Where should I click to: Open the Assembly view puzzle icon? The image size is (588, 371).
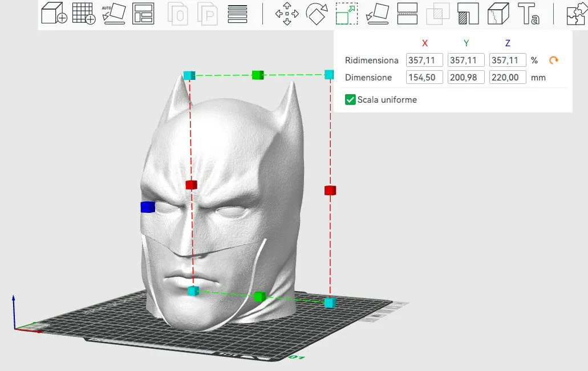[x=578, y=14]
